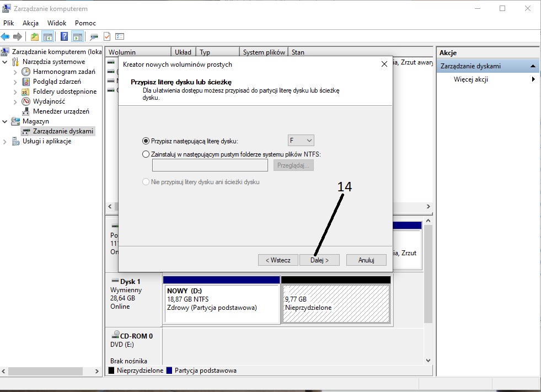Click the Forward arrow toolbar icon
Image resolution: width=541 pixels, height=392 pixels.
tap(18, 36)
